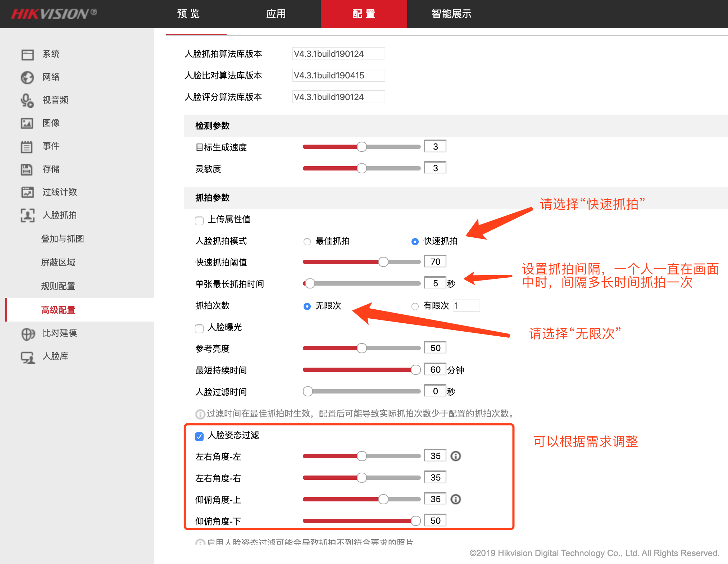Open the 存储 disk icon

pos(27,169)
